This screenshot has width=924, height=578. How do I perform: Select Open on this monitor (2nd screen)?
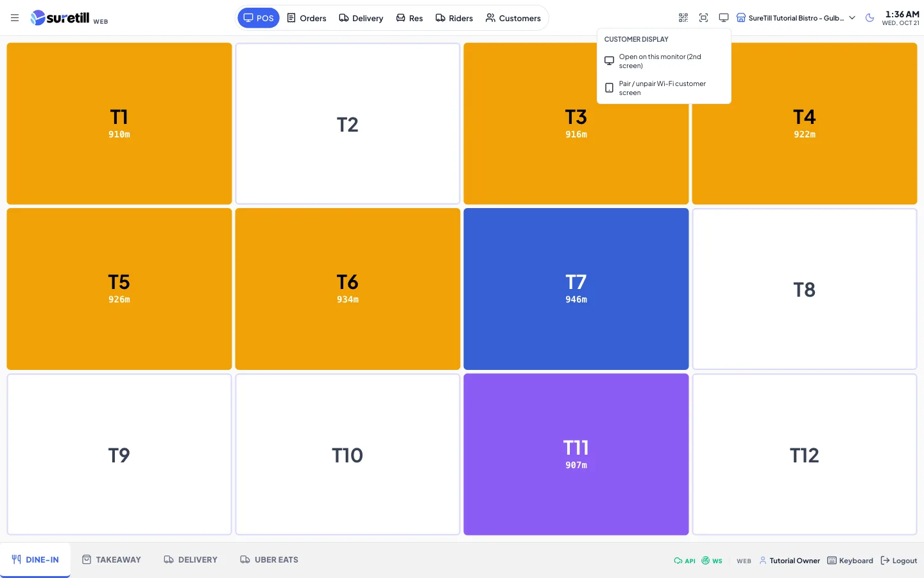[x=664, y=61]
